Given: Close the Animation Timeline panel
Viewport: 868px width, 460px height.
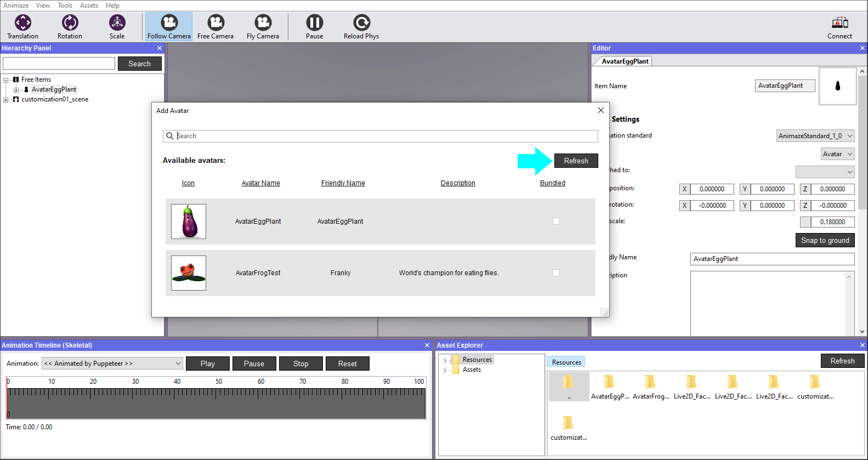Looking at the screenshot, I should click(427, 345).
